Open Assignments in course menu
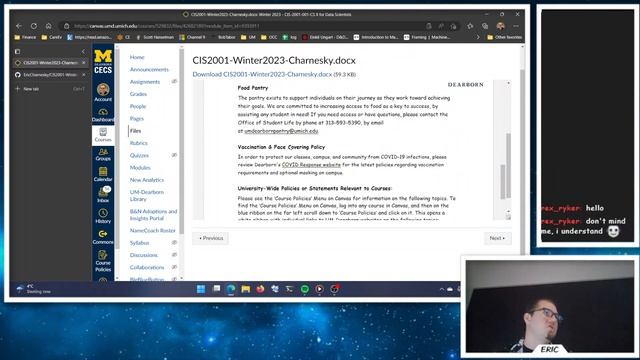Viewport: 640px width, 360px height. coord(145,82)
